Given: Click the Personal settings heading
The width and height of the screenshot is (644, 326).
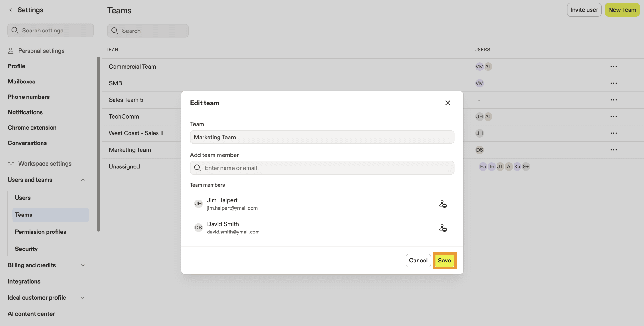Looking at the screenshot, I should coord(41,51).
